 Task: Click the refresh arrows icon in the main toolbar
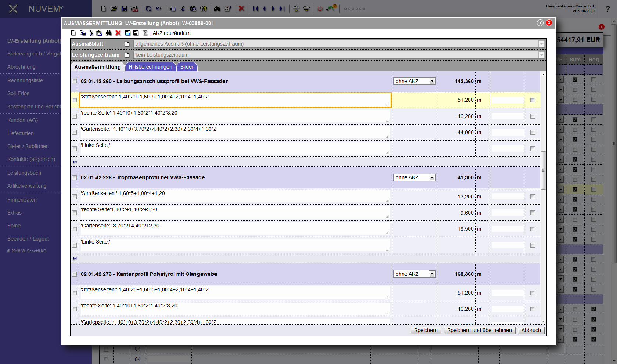click(x=148, y=8)
